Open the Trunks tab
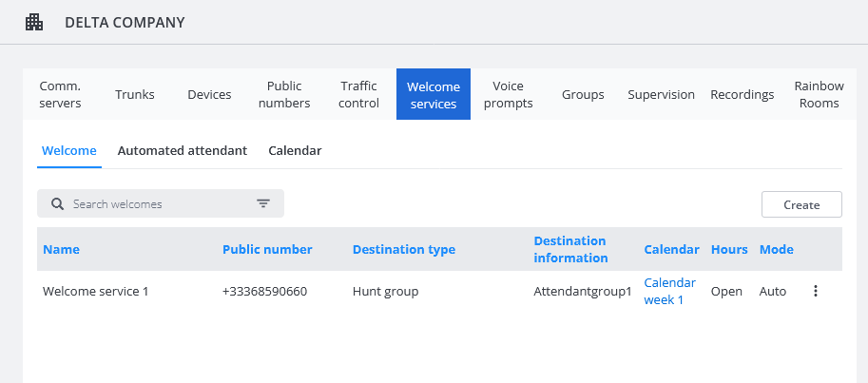Screen dimensions: 868x383 pos(135,94)
